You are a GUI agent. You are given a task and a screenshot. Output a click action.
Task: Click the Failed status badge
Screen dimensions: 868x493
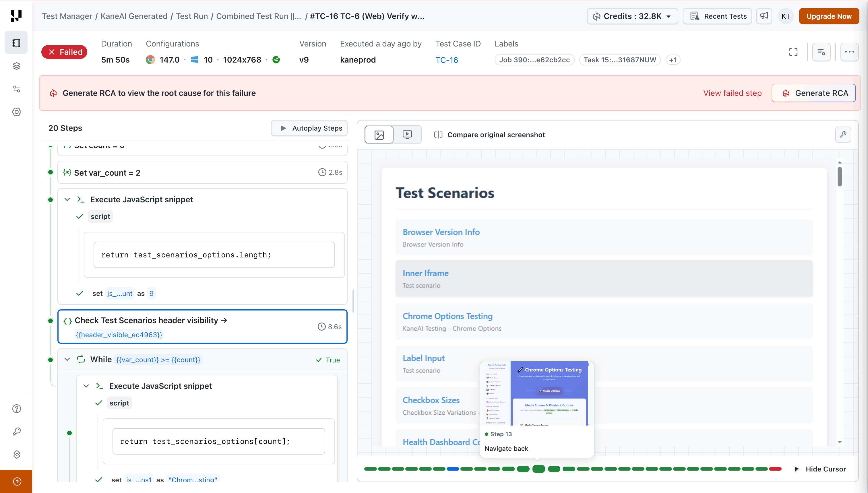64,52
